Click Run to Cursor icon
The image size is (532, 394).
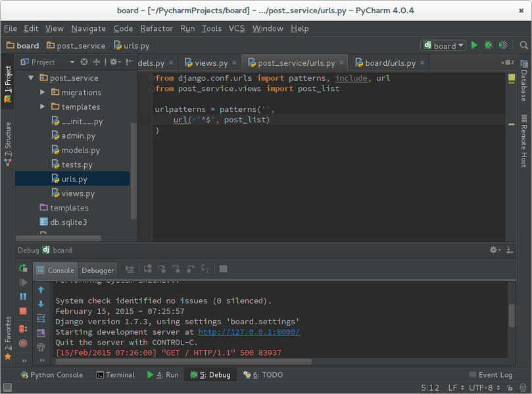(205, 269)
